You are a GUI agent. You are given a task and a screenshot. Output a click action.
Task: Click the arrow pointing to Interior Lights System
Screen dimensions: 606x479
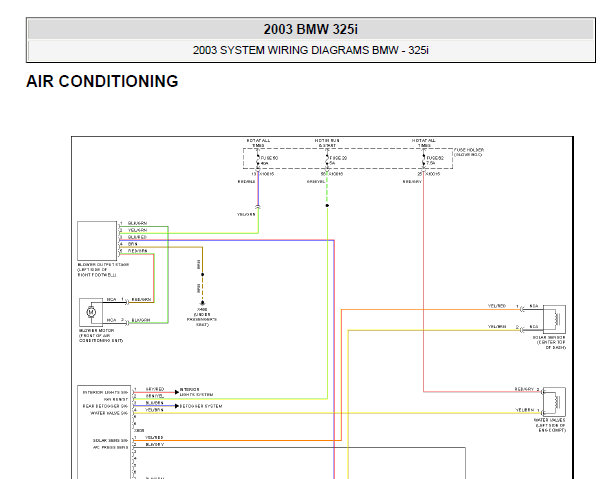point(177,392)
